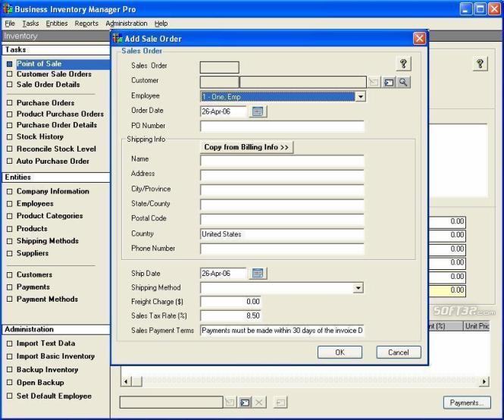
Task: Open the Order Date calendar picker
Action: [258, 111]
